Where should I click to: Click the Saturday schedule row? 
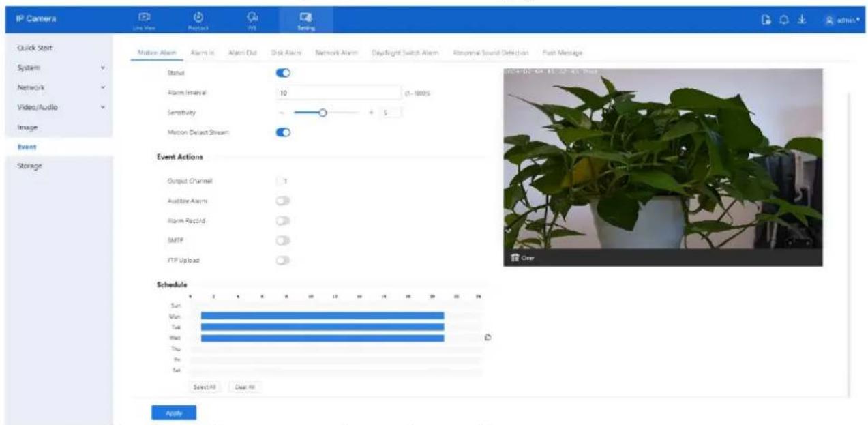(x=336, y=370)
